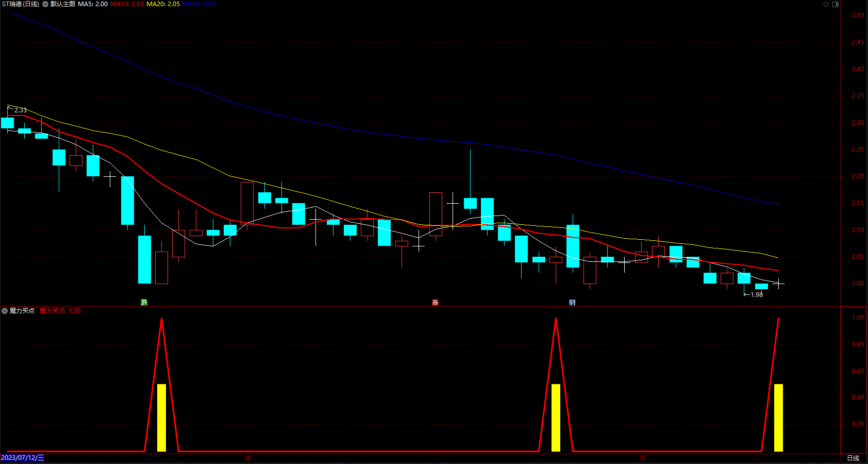Toggle the side panel layout icon
Viewport: 868px width, 464px height.
click(x=836, y=4)
